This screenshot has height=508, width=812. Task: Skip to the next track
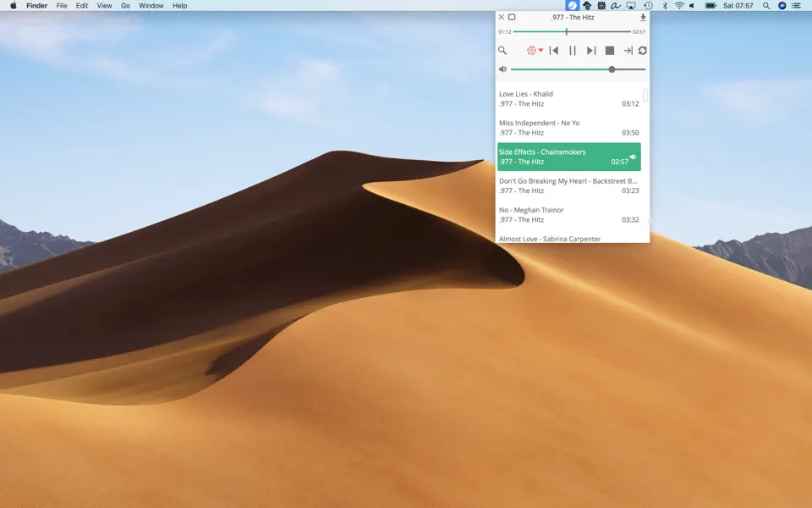pos(591,51)
